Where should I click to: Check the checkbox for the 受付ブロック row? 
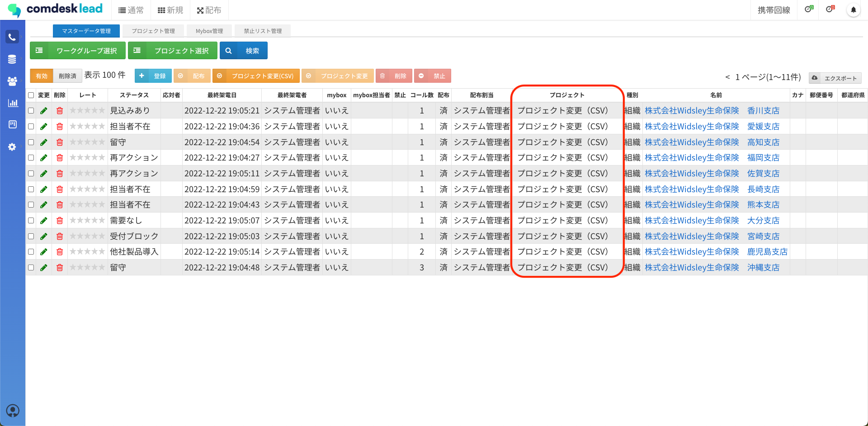click(31, 237)
